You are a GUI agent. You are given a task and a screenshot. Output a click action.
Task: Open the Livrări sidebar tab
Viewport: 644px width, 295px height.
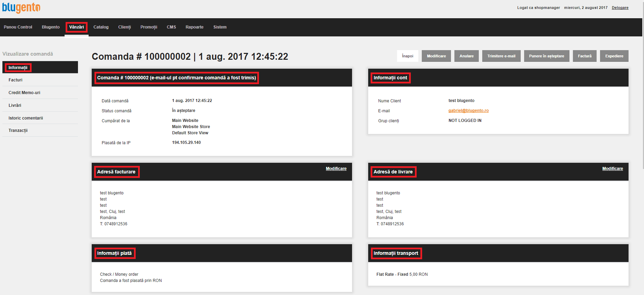(x=40, y=105)
